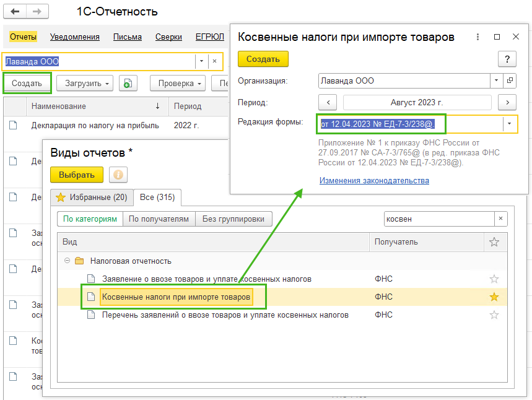This screenshot has width=532, height=400.
Task: Switch grouping to По получателям
Action: 159,219
